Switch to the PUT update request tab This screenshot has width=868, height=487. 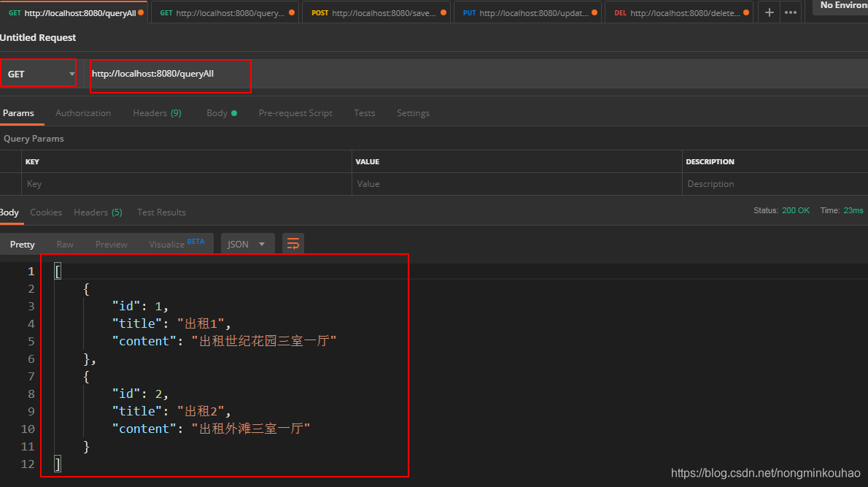click(x=527, y=12)
